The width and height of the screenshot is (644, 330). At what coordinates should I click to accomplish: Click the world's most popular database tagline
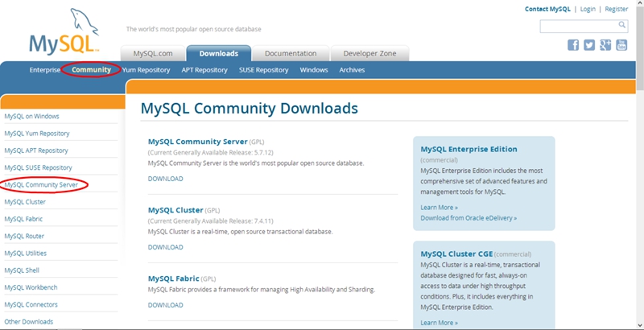pos(193,29)
